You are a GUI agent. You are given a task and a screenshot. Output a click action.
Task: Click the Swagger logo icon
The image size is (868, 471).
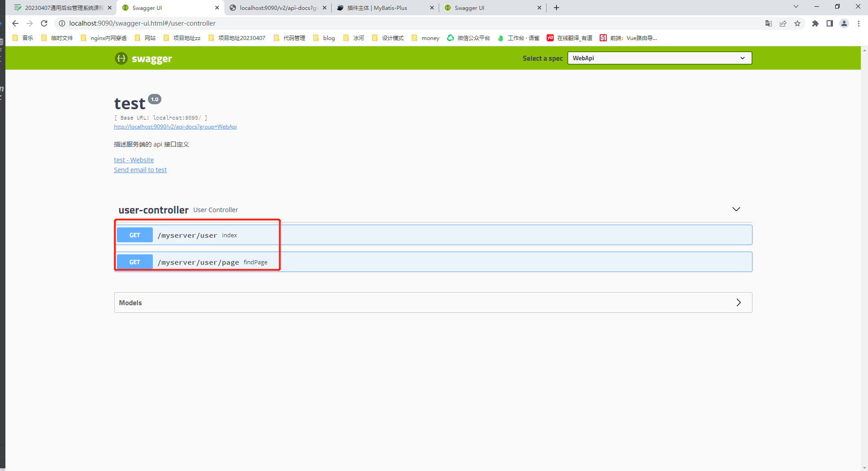[x=121, y=58]
